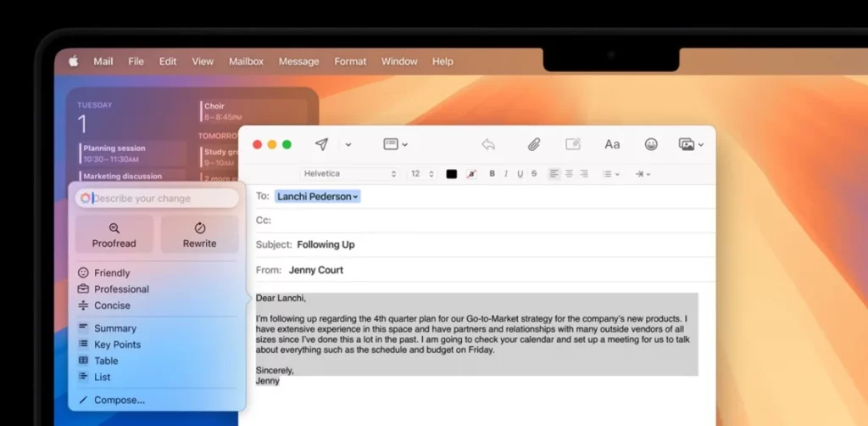The image size is (868, 426).
Task: Click the reply arrow icon in toolbar
Action: coord(488,144)
